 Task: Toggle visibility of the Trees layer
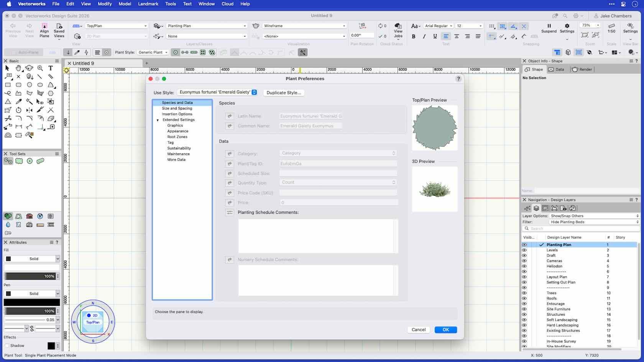pos(524,293)
